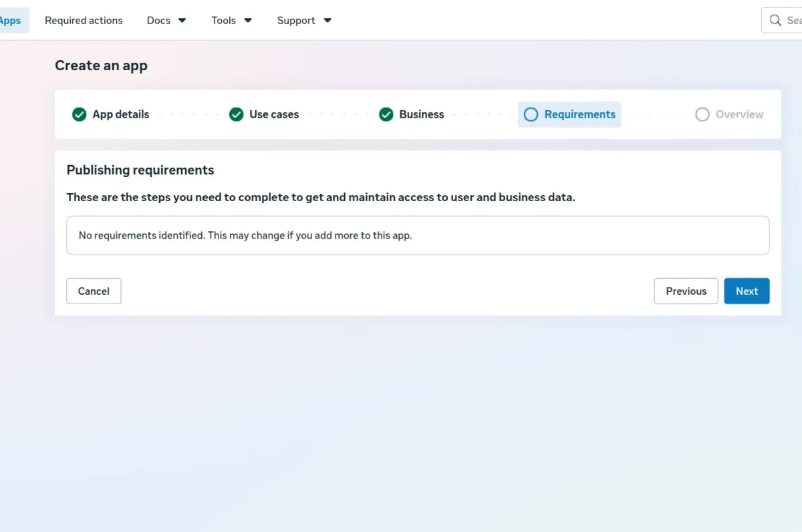The image size is (802, 532).
Task: Cancel the app creation
Action: point(94,291)
